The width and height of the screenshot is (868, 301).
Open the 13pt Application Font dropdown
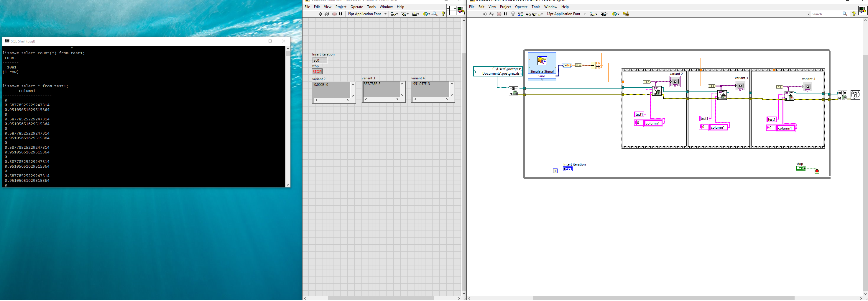coord(566,14)
